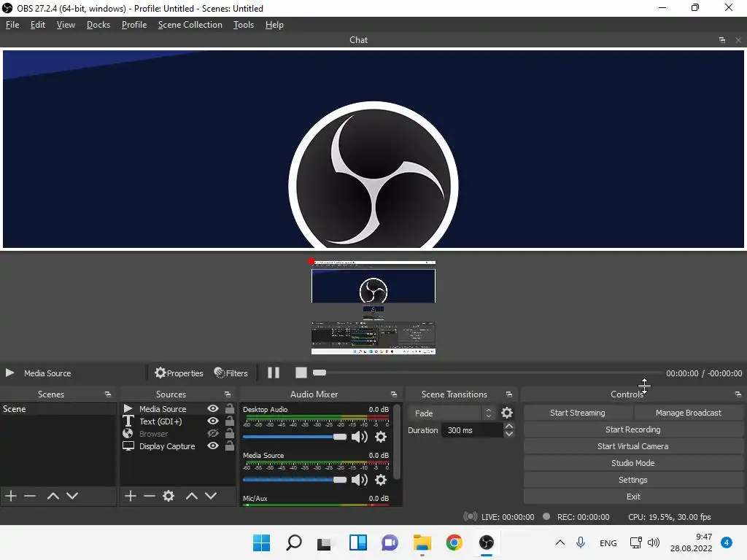Open the Profile menu
Viewport: 747px width, 560px height.
[x=134, y=25]
